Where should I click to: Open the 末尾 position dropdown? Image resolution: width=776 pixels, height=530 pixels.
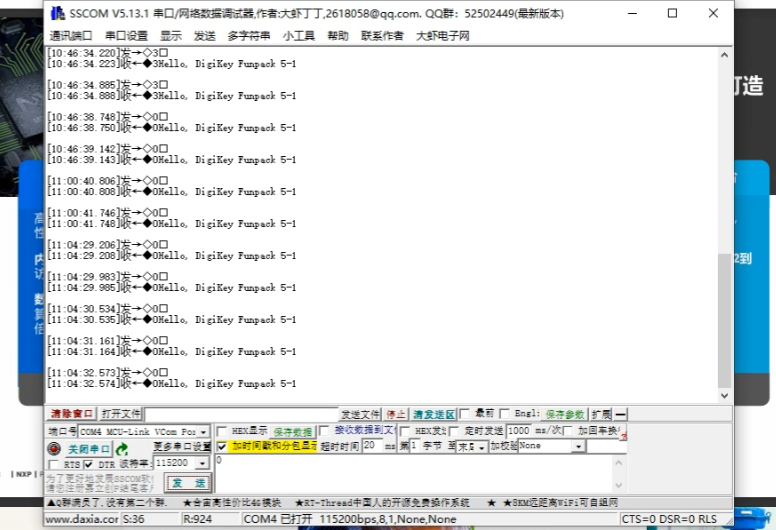(481, 447)
